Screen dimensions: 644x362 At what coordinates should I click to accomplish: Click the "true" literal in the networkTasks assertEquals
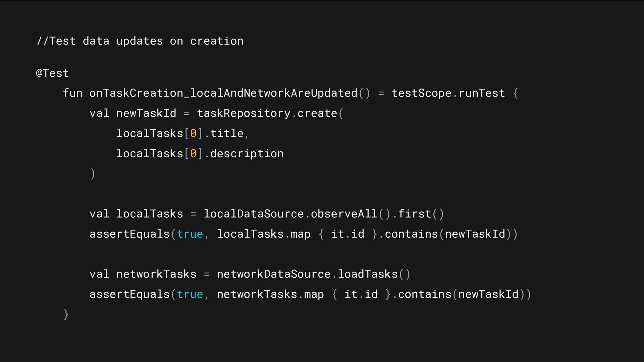(190, 294)
